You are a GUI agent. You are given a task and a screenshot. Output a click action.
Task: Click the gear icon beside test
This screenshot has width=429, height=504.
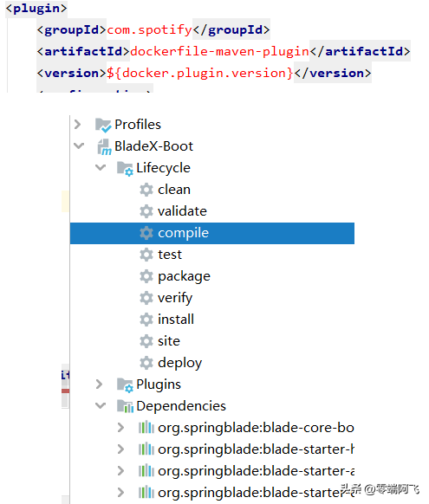click(146, 255)
